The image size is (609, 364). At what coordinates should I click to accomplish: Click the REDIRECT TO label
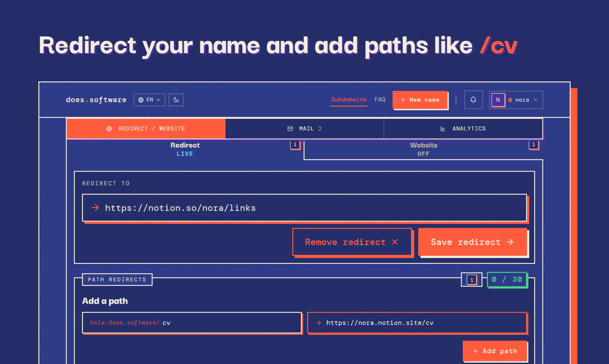coord(106,183)
